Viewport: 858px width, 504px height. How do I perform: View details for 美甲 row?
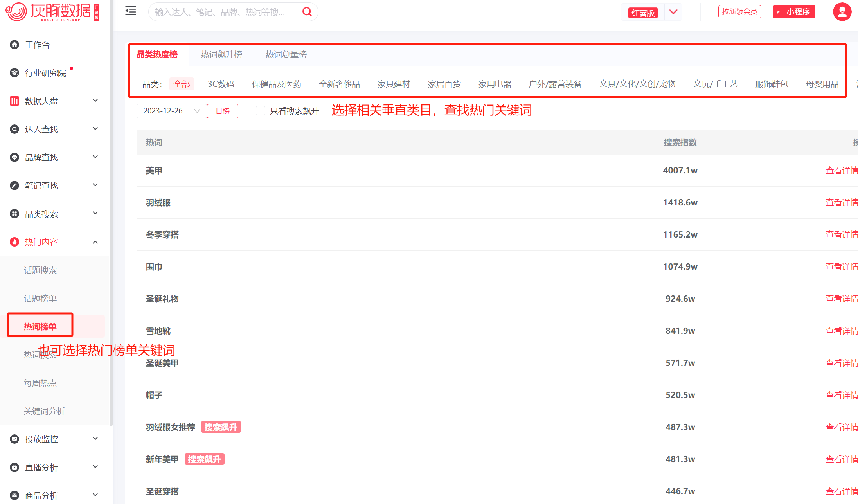click(842, 171)
